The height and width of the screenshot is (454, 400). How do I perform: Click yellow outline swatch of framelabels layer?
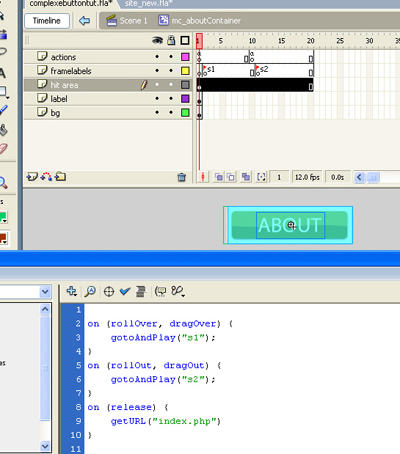click(185, 71)
